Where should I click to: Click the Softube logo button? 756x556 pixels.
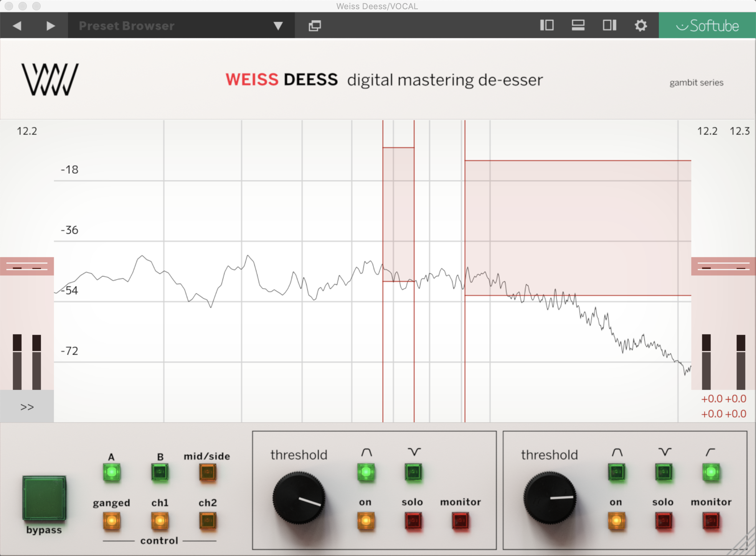707,26
